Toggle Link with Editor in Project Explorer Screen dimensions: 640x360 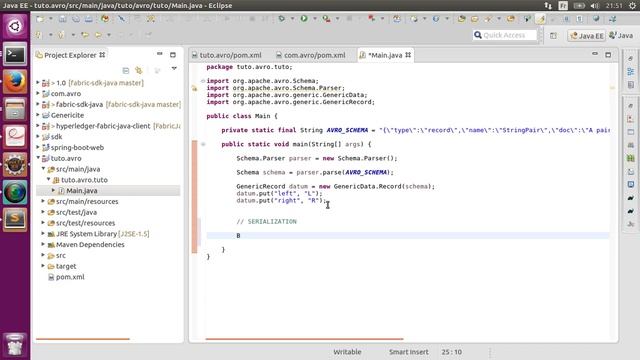(x=139, y=71)
